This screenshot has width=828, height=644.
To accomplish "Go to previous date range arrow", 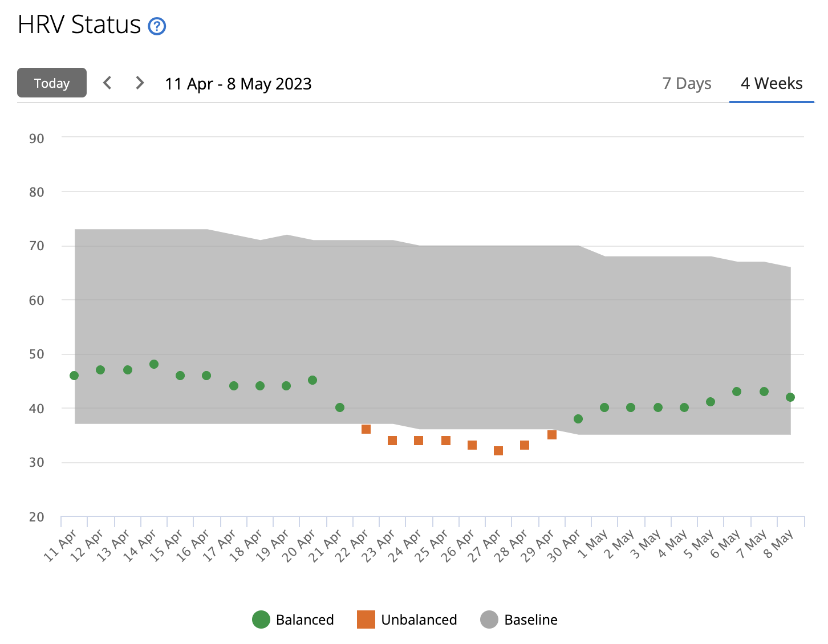I will pyautogui.click(x=107, y=83).
